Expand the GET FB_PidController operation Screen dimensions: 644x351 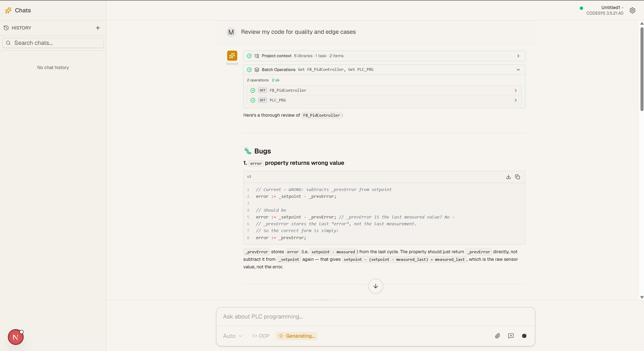coord(384,90)
